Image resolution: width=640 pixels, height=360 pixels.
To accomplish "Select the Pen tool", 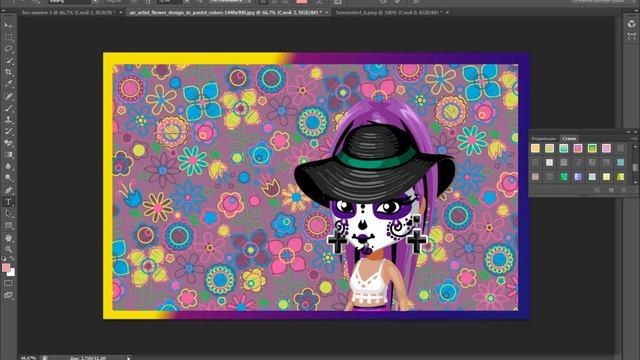I will 8,190.
